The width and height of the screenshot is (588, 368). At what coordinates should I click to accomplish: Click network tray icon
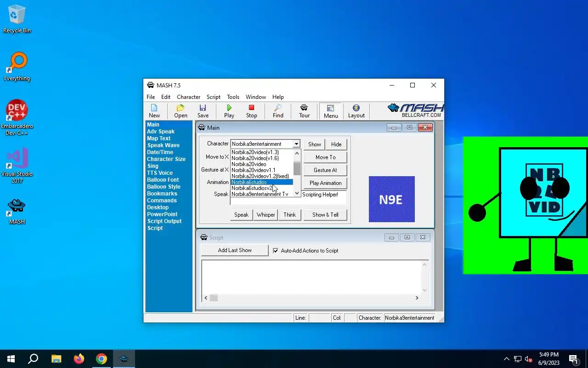tap(518, 359)
